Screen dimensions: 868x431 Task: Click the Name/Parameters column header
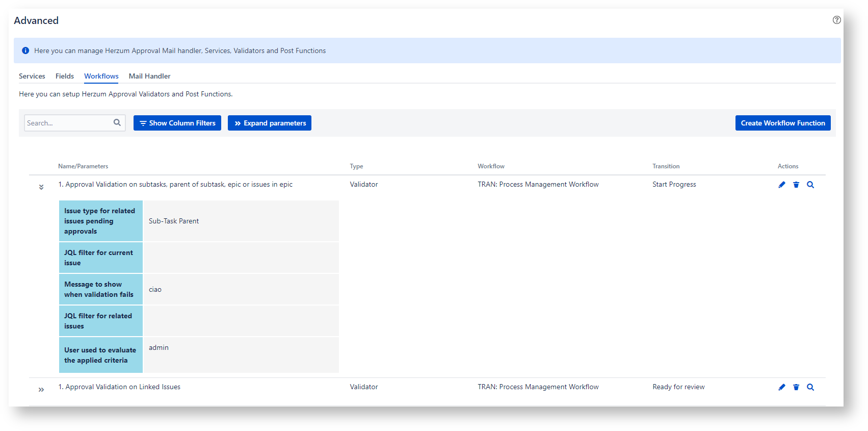[83, 166]
